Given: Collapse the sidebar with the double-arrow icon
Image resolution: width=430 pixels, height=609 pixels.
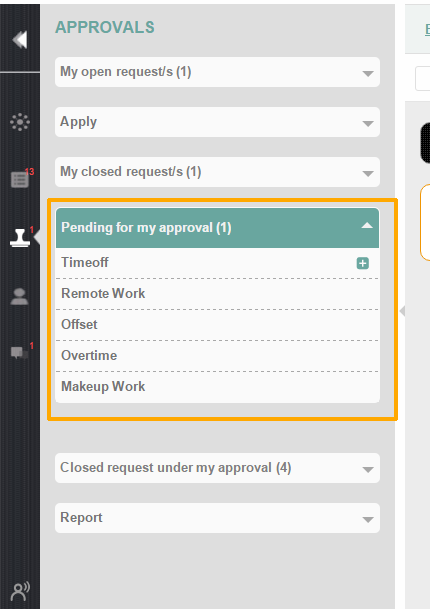Looking at the screenshot, I should [19, 40].
